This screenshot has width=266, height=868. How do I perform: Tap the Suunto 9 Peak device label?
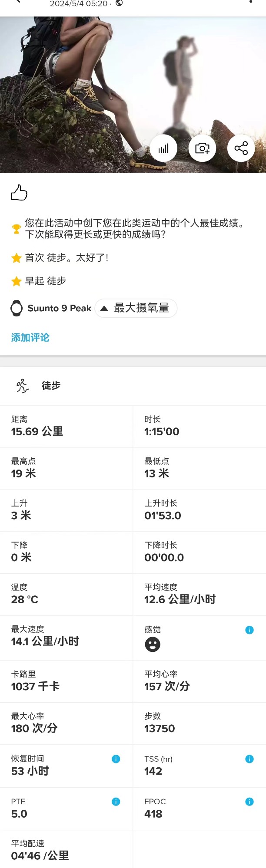[x=51, y=308]
